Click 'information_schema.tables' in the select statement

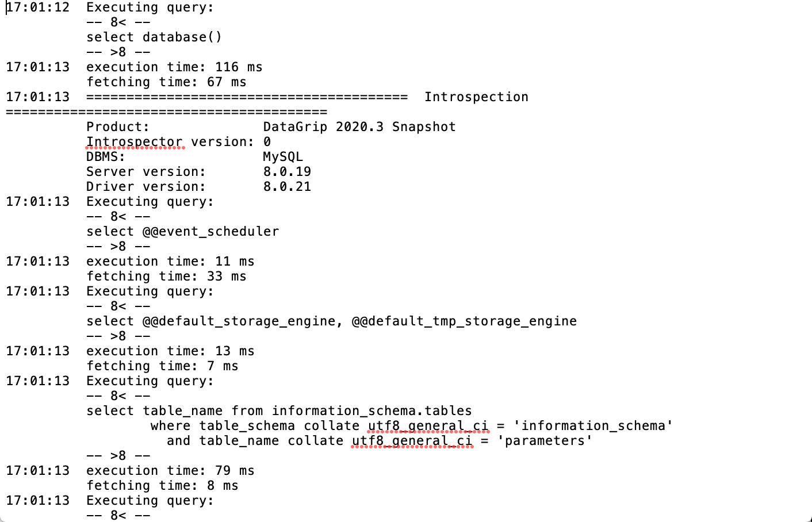click(x=371, y=411)
